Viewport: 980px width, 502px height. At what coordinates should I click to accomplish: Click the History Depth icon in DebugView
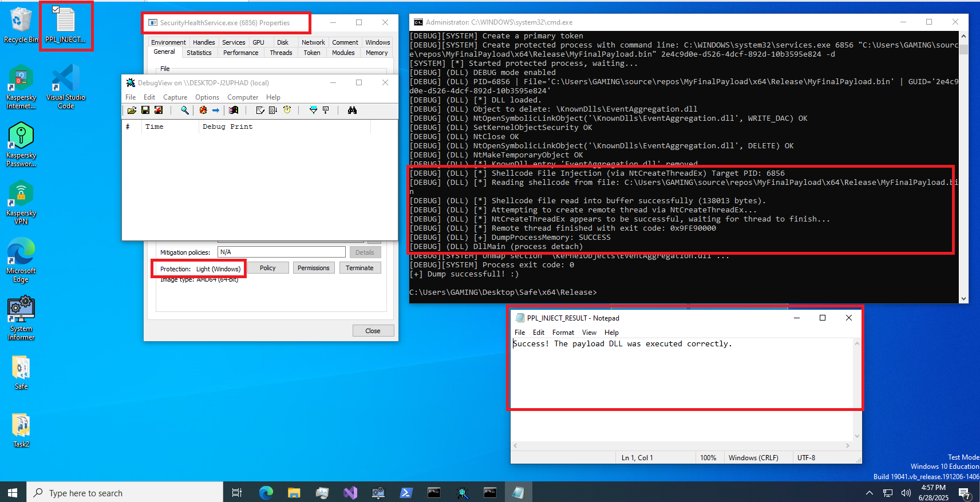326,110
